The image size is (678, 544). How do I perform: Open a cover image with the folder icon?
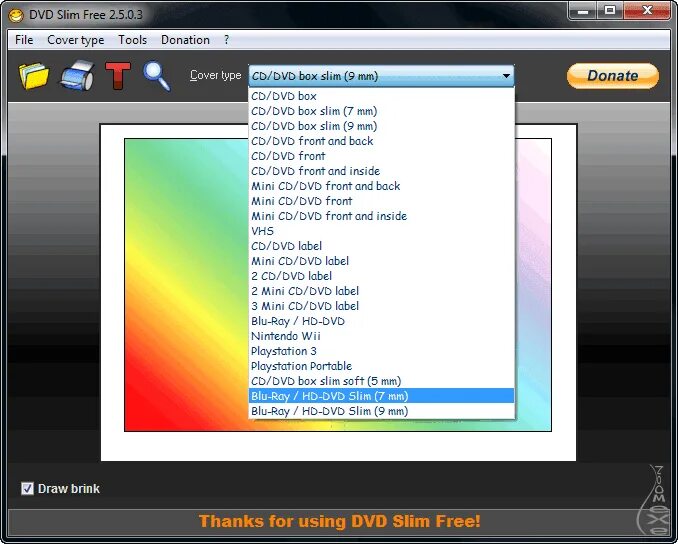pyautogui.click(x=34, y=76)
